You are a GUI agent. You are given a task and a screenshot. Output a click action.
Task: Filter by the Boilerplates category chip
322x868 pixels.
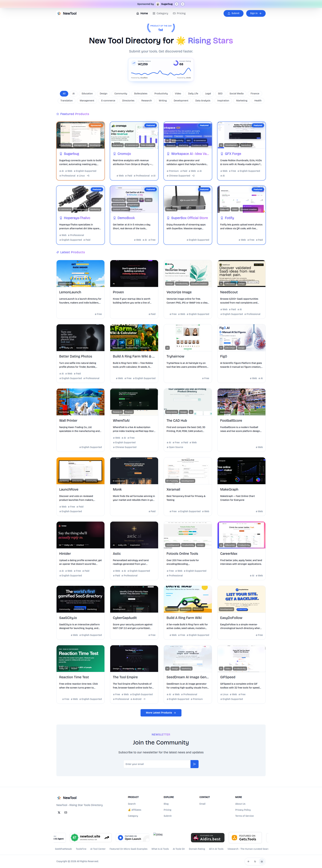[x=141, y=94]
